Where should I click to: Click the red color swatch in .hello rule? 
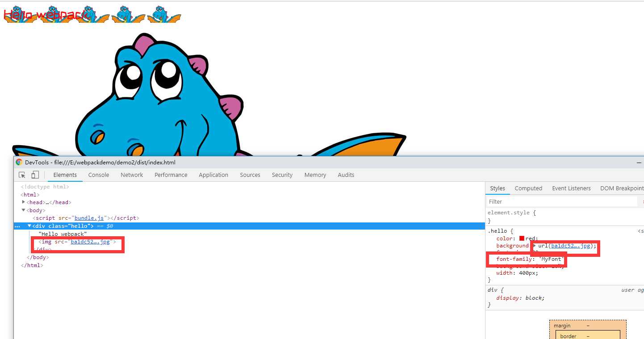(x=522, y=239)
